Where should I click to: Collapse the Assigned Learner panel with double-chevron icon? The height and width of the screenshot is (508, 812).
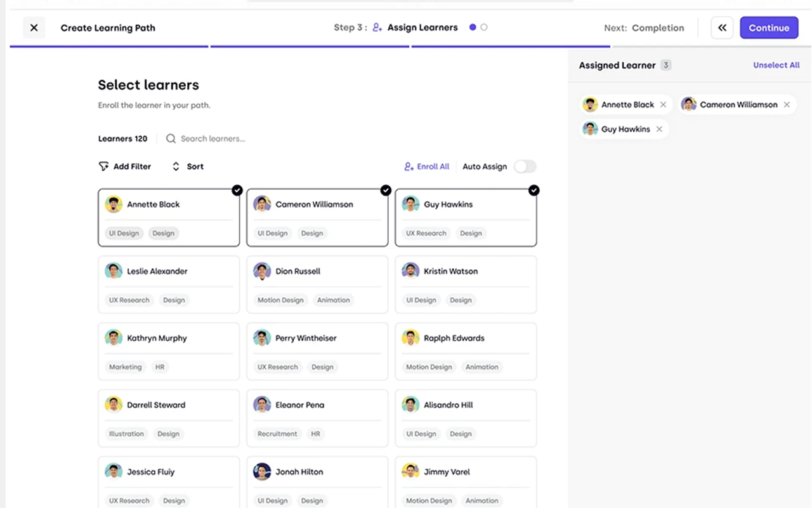[x=722, y=27]
